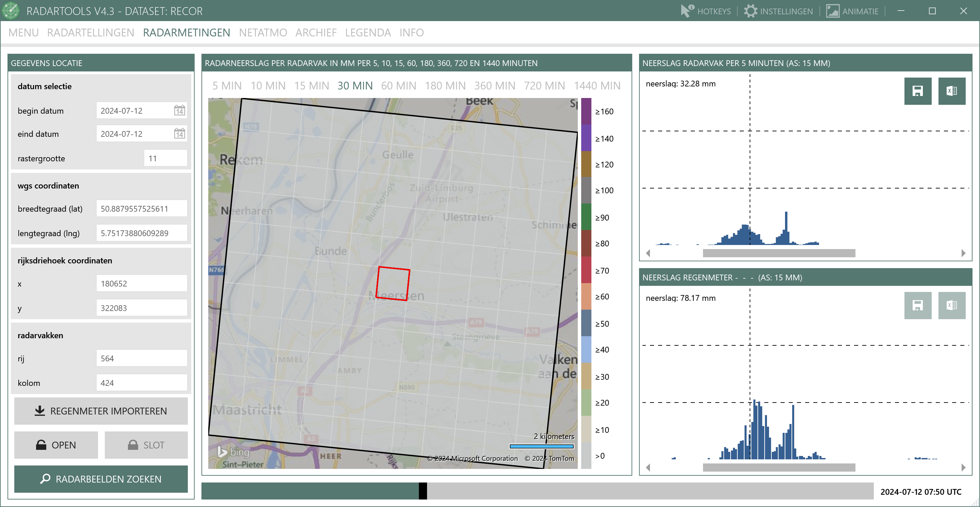Save rain gauge chart with disk icon
Image resolution: width=980 pixels, height=507 pixels.
pos(917,305)
